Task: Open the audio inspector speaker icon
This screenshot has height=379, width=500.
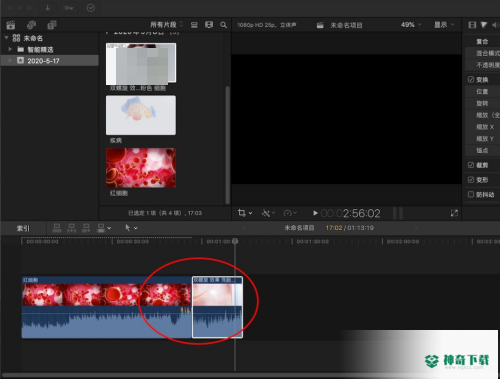Action: [495, 25]
